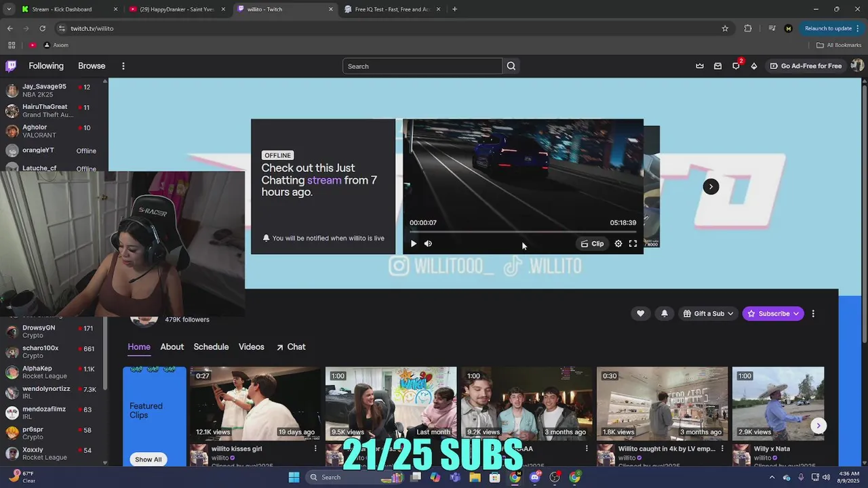Toggle notifications bell for willito channel
Image resolution: width=868 pixels, height=488 pixels.
665,313
